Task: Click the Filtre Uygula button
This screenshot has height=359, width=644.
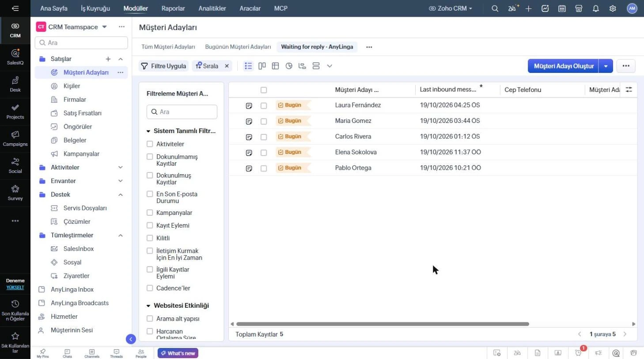Action: [x=163, y=66]
